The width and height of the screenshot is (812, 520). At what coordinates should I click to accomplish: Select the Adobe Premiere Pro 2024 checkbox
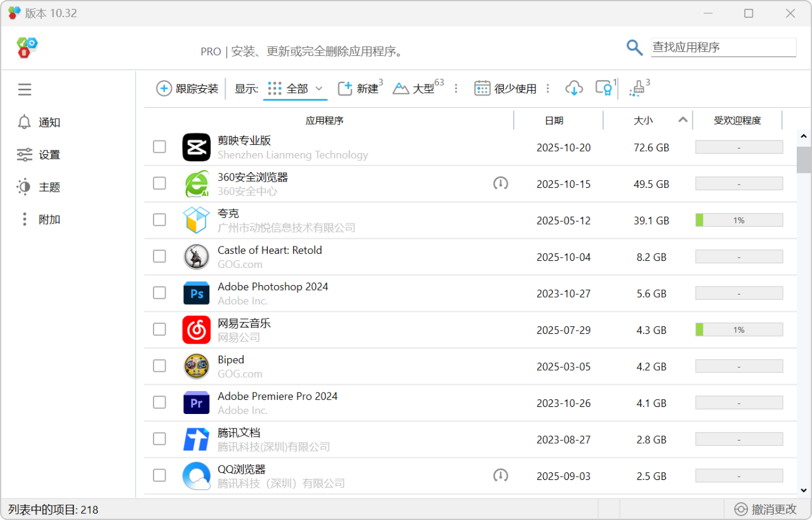(x=159, y=402)
